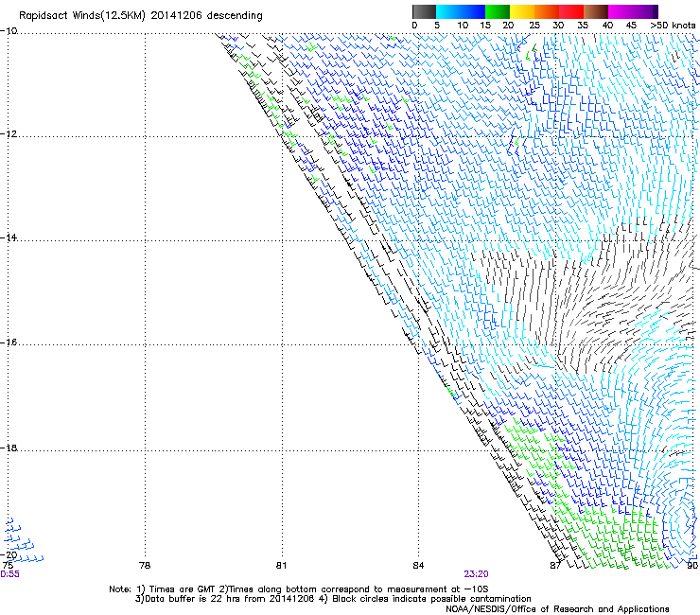Click the purple 23:20 time stamp
This screenshot has width=700, height=615.
(476, 574)
